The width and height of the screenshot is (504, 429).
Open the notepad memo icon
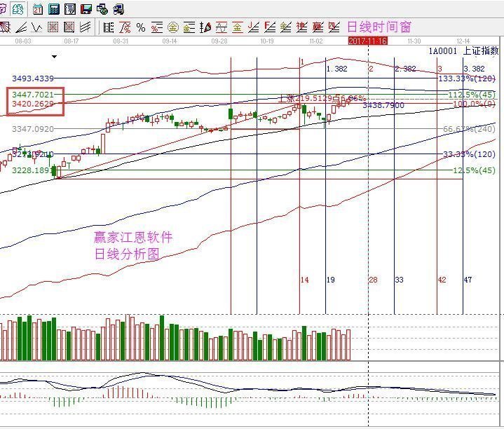[70, 9]
